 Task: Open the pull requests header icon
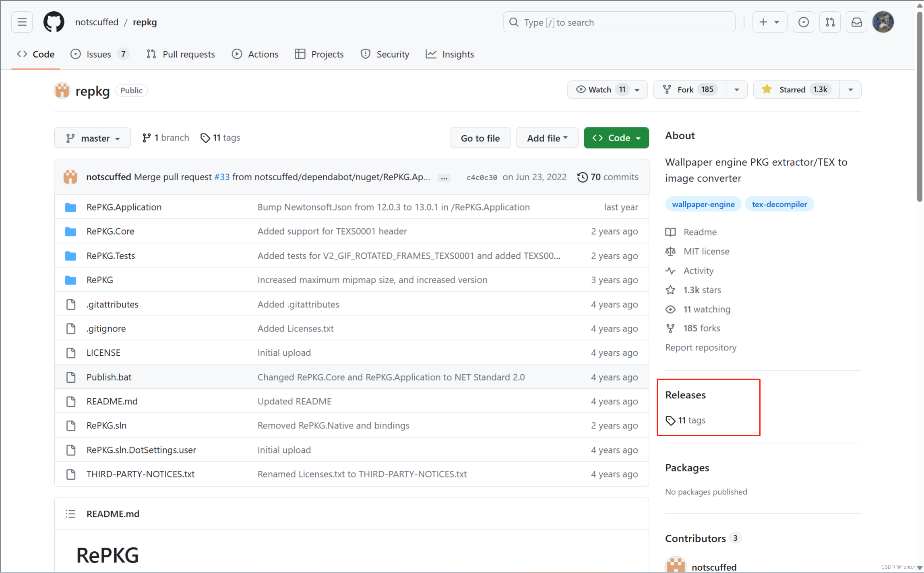[x=830, y=22]
